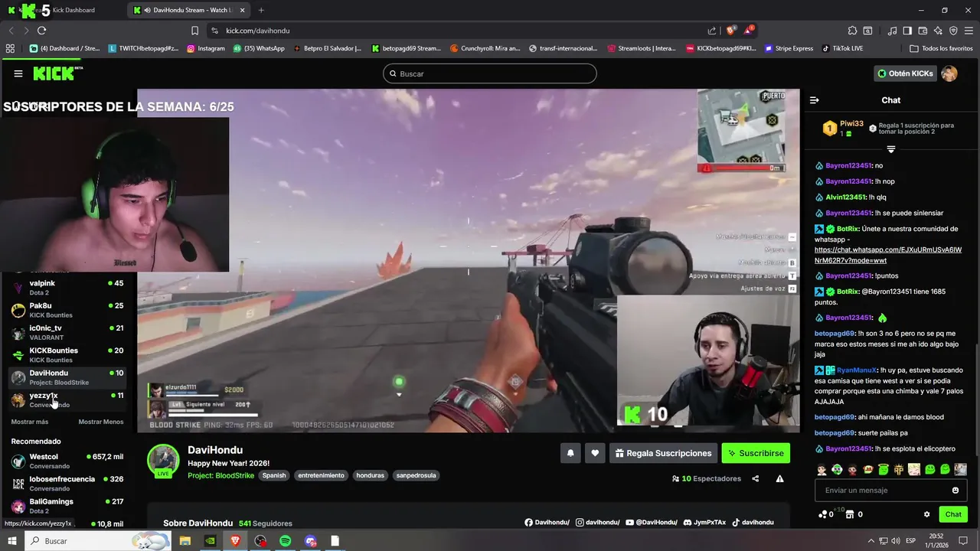This screenshot has height=551, width=980.
Task: Toggle the browser sidebar panel icon
Action: pos(907,31)
